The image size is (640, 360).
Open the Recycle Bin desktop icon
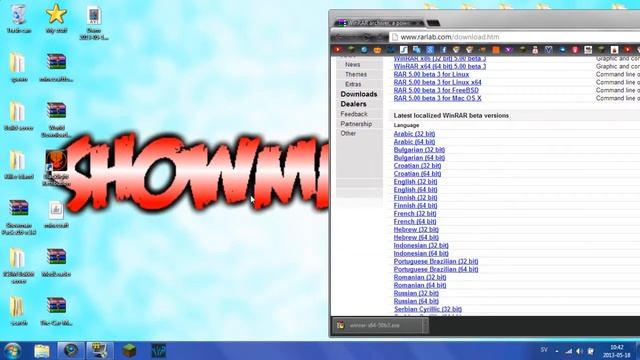pyautogui.click(x=19, y=18)
